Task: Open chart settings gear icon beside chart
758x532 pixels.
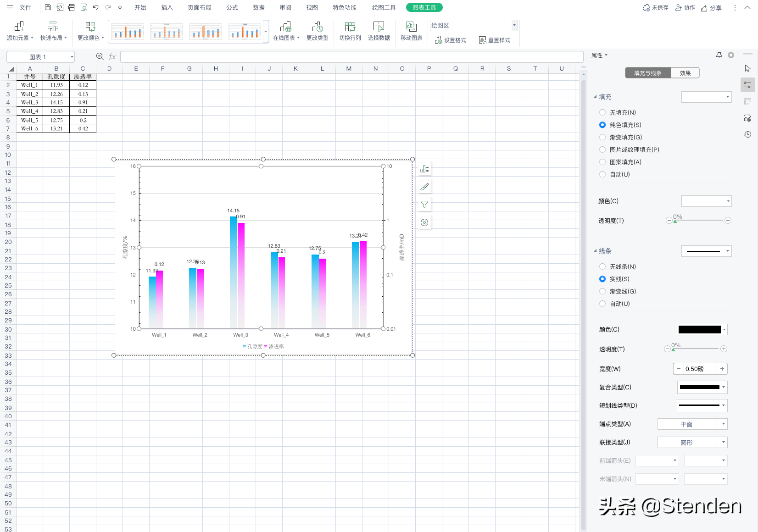Action: point(424,222)
